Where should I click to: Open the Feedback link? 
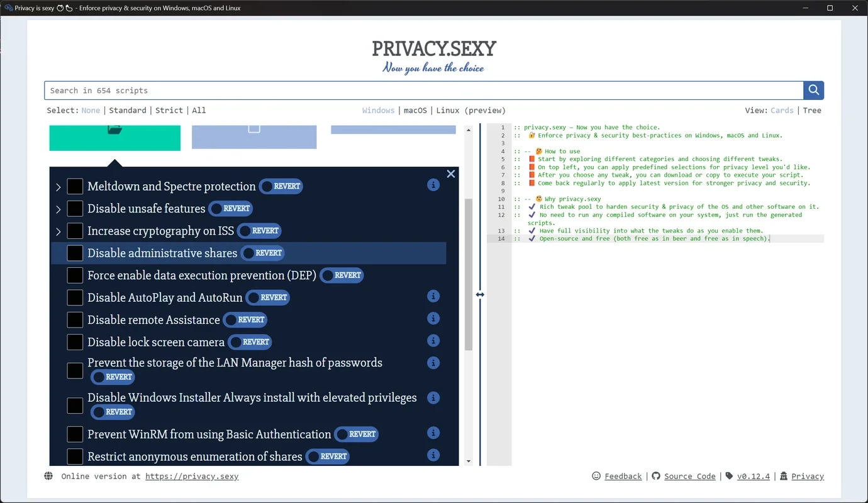(623, 476)
